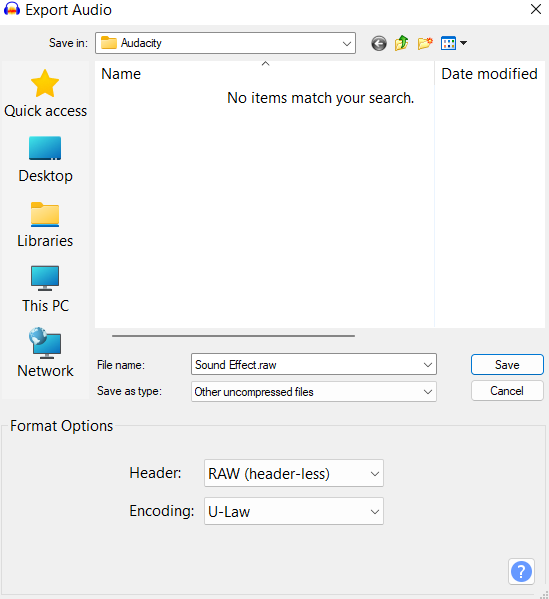Go back to last folder visited
The width and height of the screenshot is (549, 599).
pyautogui.click(x=379, y=43)
